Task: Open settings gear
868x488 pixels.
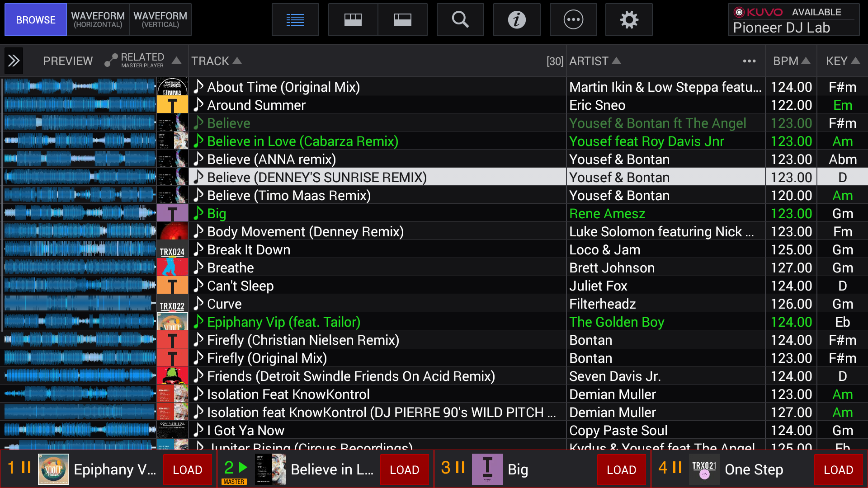Action: tap(629, 20)
